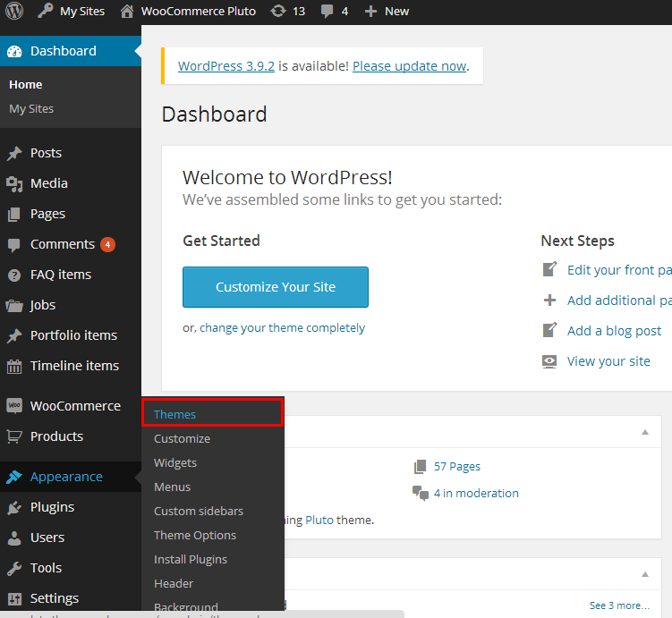The height and width of the screenshot is (618, 672).
Task: Click the WordPress logo icon in admin bar
Action: 14,11
